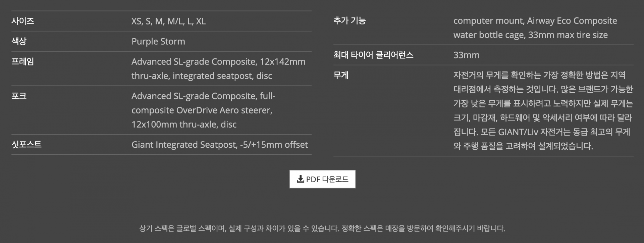Click the Giant Integrated Seatpost value
644x243 pixels.
click(x=219, y=145)
